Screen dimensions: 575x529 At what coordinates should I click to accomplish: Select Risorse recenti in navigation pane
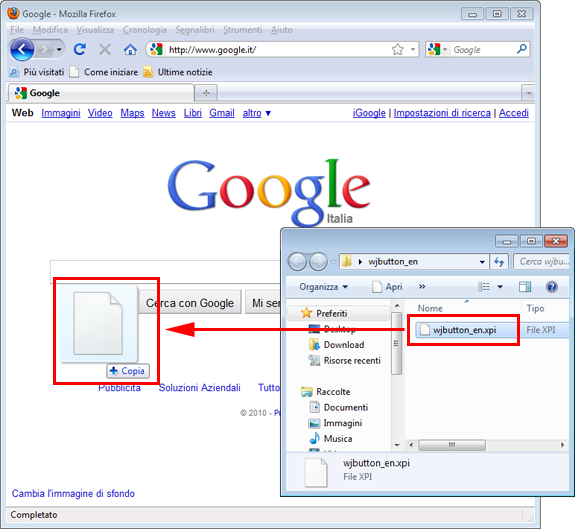[x=345, y=360]
